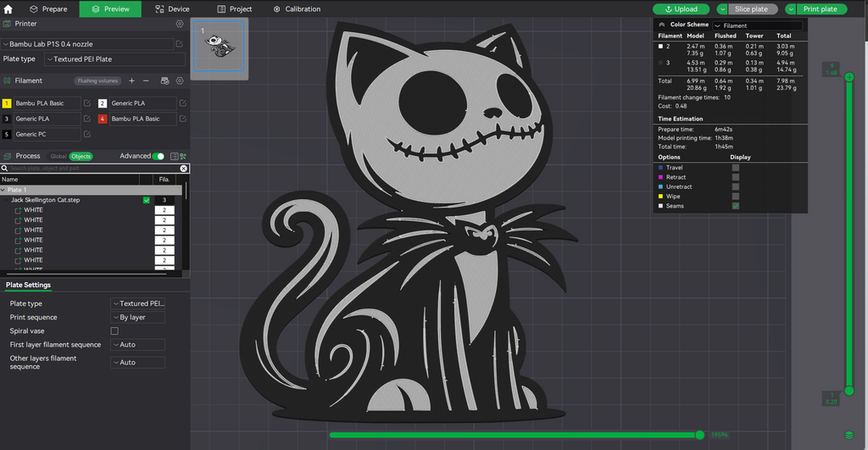Open First layer filament sequence dropdown
Screen dimensions: 868x450
click(138, 345)
